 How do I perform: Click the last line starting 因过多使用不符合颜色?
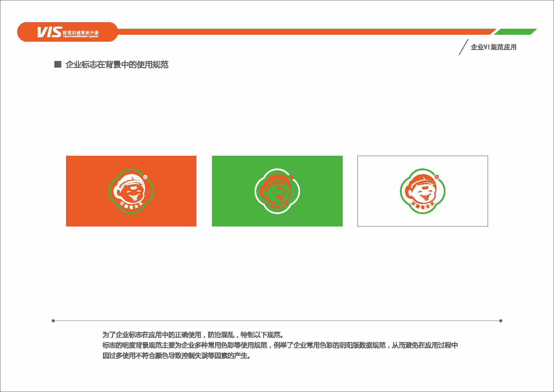pos(177,356)
